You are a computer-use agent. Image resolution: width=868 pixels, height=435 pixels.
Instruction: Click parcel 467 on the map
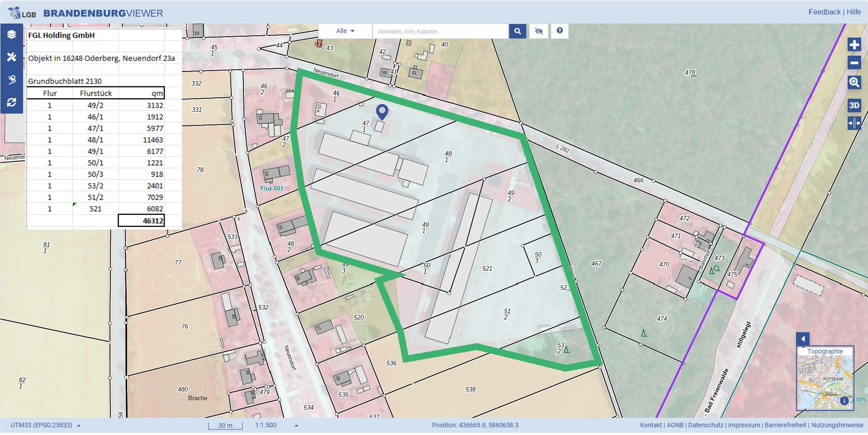596,263
